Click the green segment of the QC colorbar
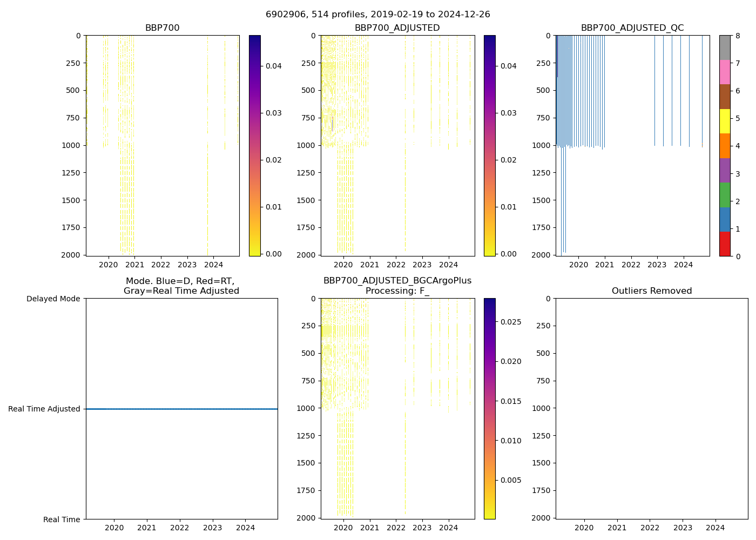 725,194
